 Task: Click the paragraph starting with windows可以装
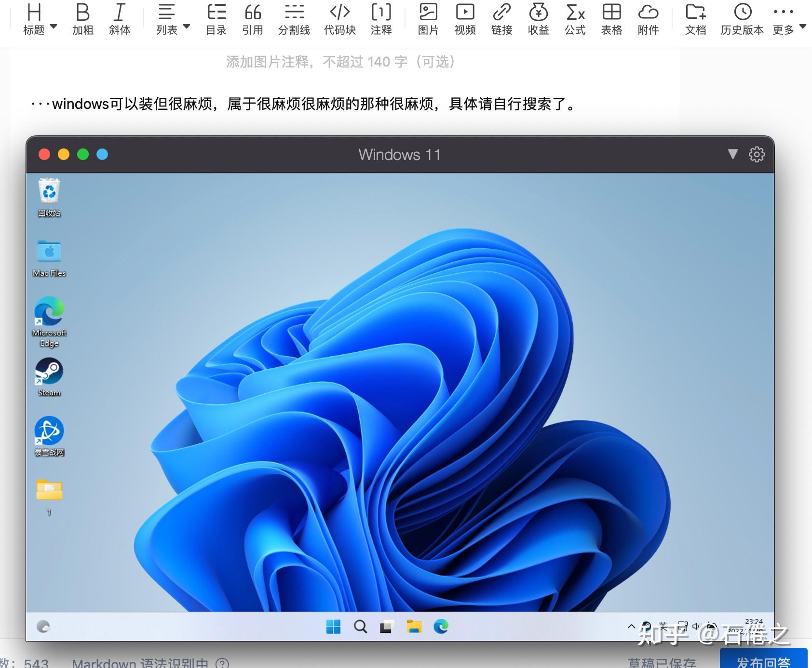coord(304,104)
